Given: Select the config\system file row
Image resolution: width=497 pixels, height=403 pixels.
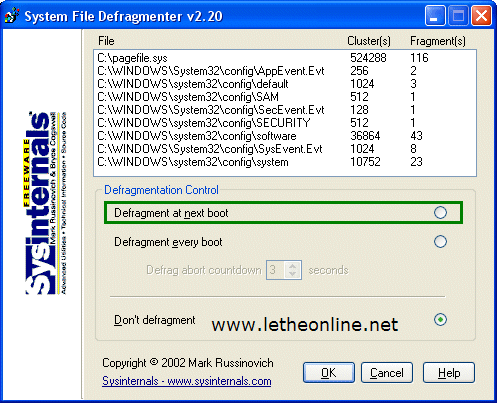Looking at the screenshot, I should [x=285, y=162].
